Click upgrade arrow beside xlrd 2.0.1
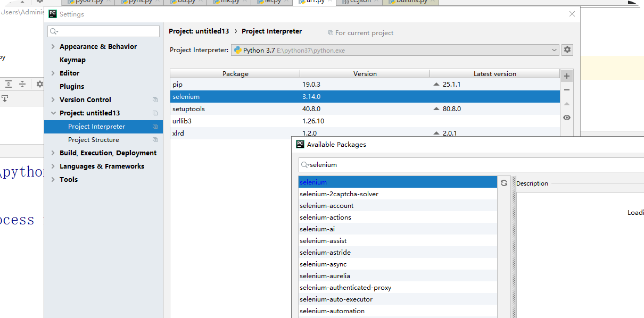This screenshot has width=644, height=318. tap(436, 133)
